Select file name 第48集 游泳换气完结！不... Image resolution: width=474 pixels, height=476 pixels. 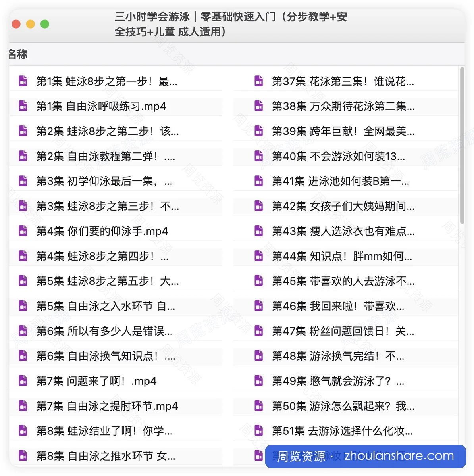(x=338, y=356)
